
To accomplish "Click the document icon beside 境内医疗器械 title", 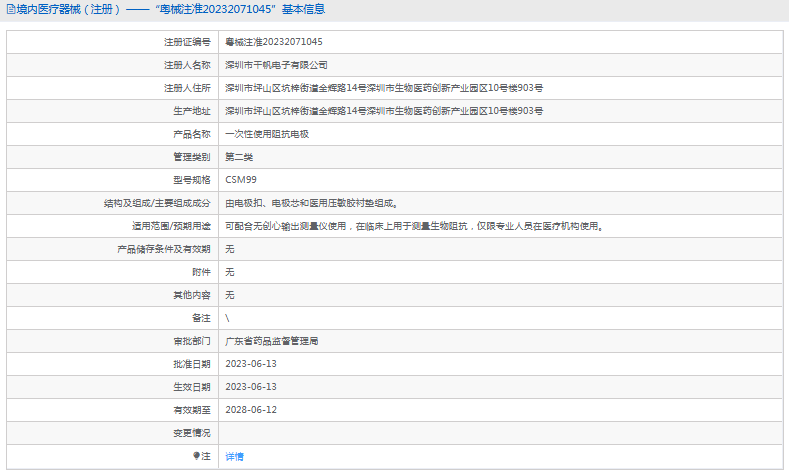I will click(10, 10).
